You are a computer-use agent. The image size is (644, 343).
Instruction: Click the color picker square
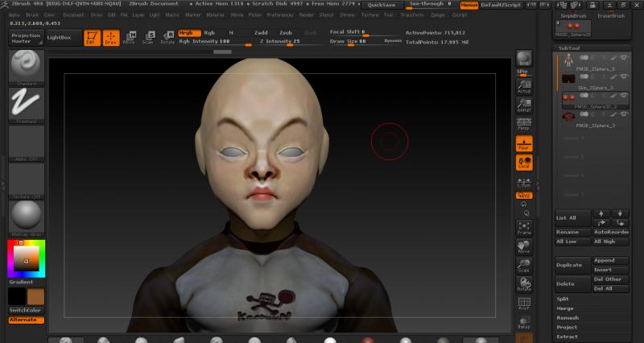pyautogui.click(x=27, y=258)
